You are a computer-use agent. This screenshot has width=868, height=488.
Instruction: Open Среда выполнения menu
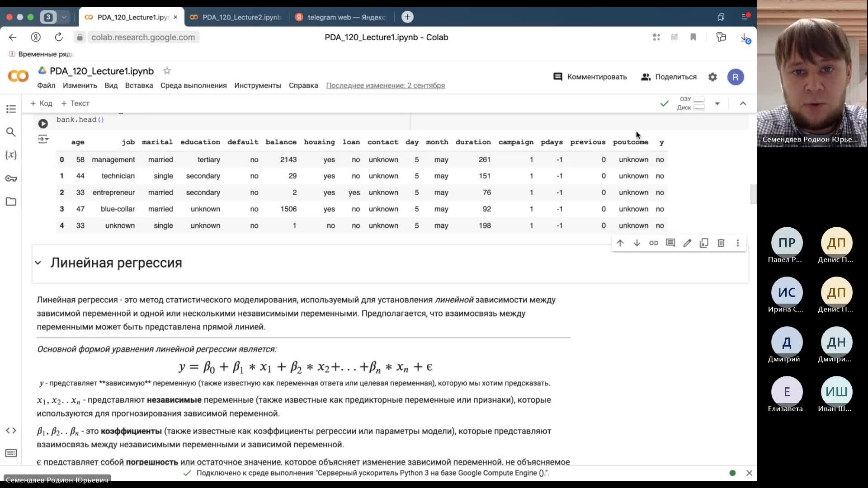[193, 85]
